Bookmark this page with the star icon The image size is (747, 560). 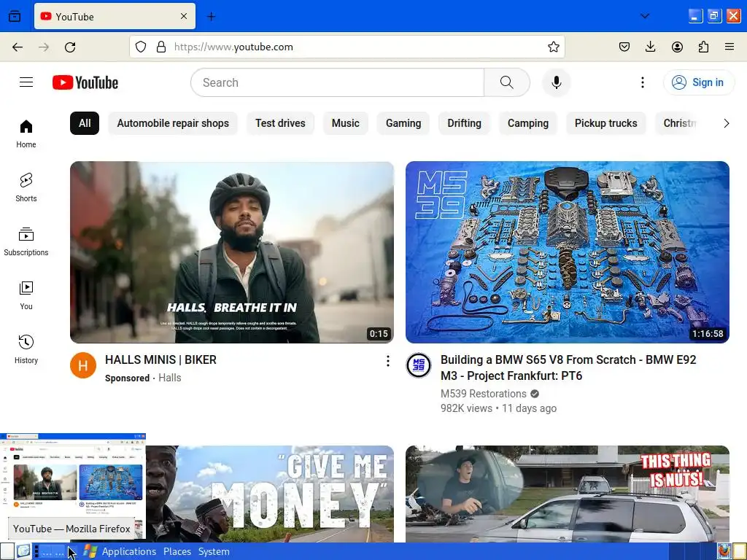pyautogui.click(x=553, y=47)
